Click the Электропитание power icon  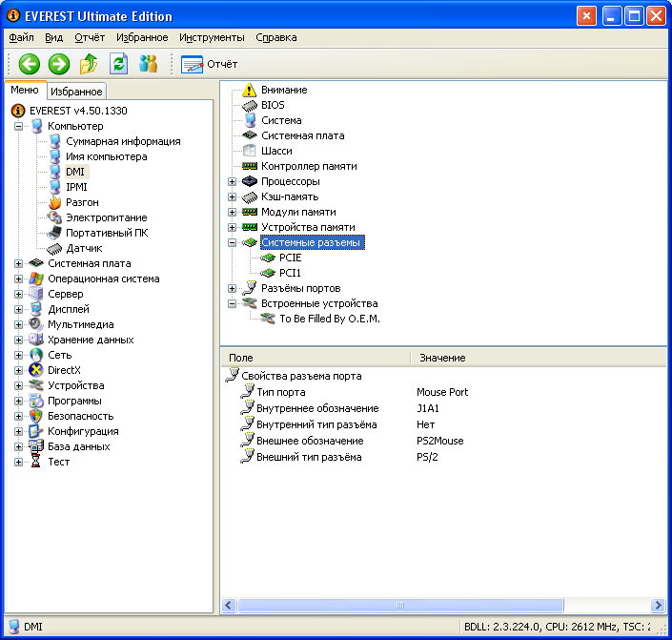click(x=54, y=217)
